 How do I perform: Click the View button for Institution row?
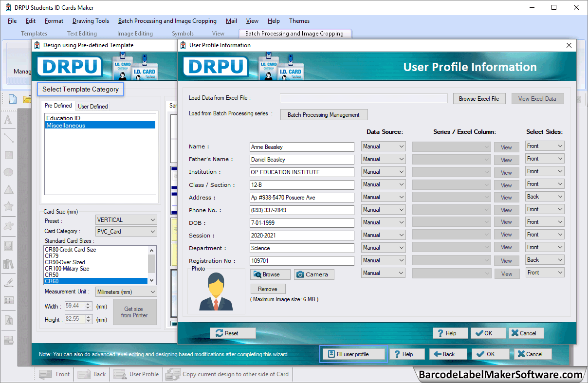[506, 173]
